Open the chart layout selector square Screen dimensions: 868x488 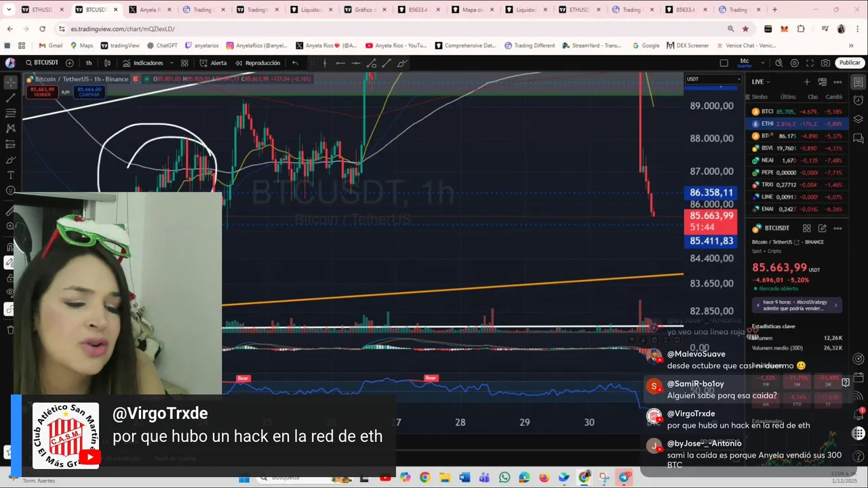pyautogui.click(x=724, y=63)
